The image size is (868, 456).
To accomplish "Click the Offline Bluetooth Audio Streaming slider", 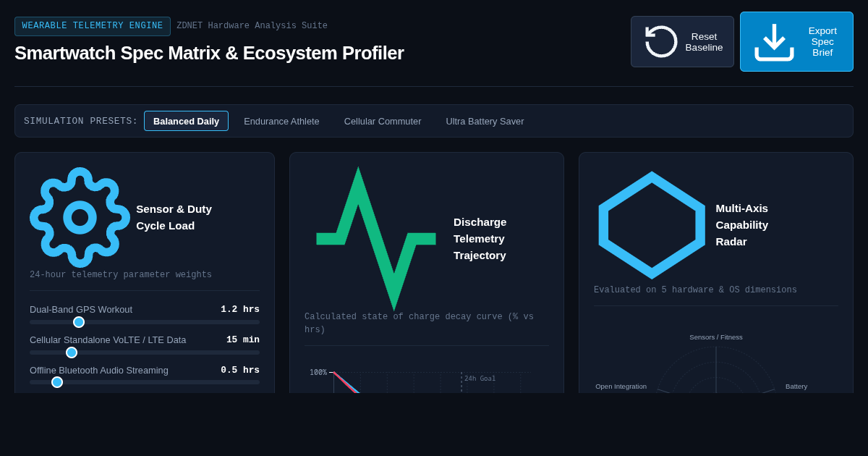I will tap(145, 382).
